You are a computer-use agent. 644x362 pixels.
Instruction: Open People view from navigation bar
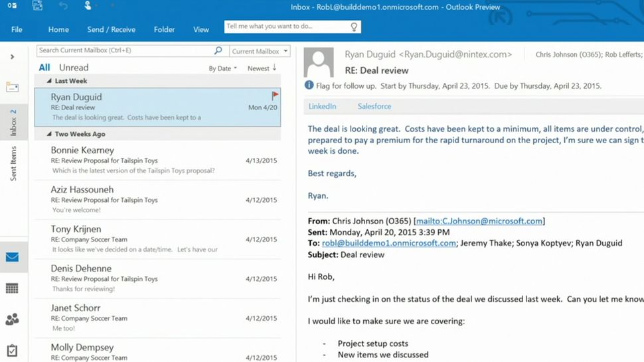click(13, 319)
